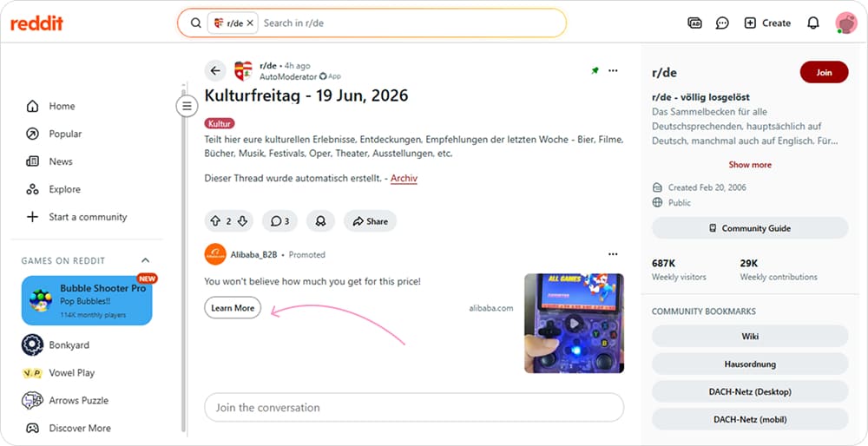Open Alibaba_B2B advertiser avatar
This screenshot has width=868, height=446.
[x=215, y=254]
